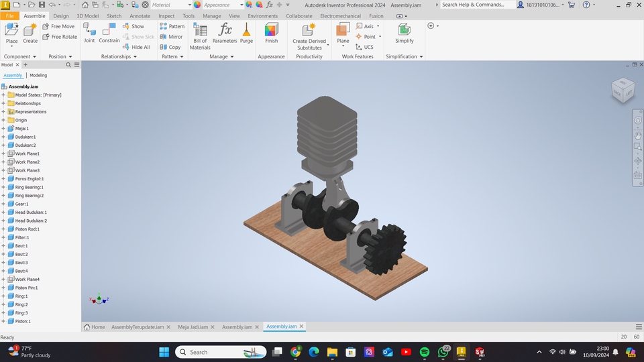This screenshot has width=644, height=362.
Task: Choose the Constrain tool
Action: click(x=109, y=34)
